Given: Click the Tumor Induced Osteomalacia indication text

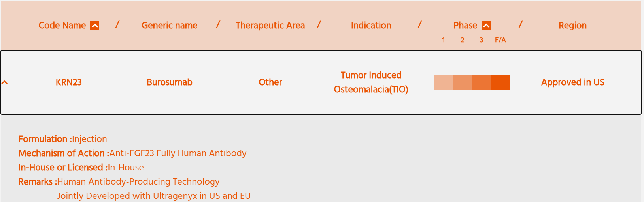Looking at the screenshot, I should pyautogui.click(x=371, y=82).
